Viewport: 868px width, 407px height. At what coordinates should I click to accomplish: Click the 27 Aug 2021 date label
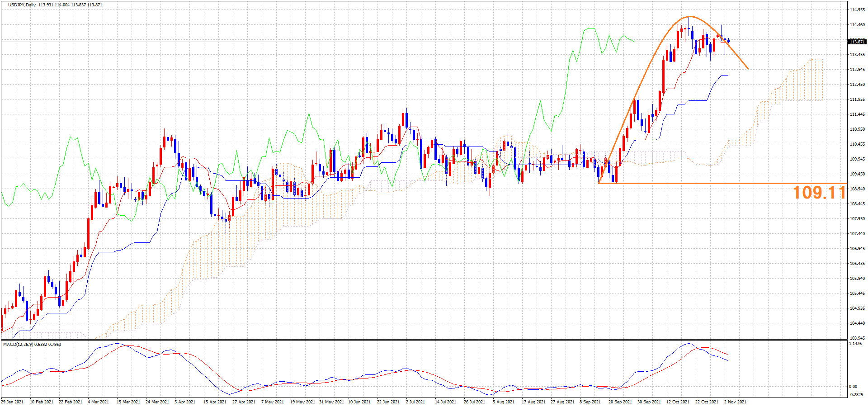coord(562,402)
